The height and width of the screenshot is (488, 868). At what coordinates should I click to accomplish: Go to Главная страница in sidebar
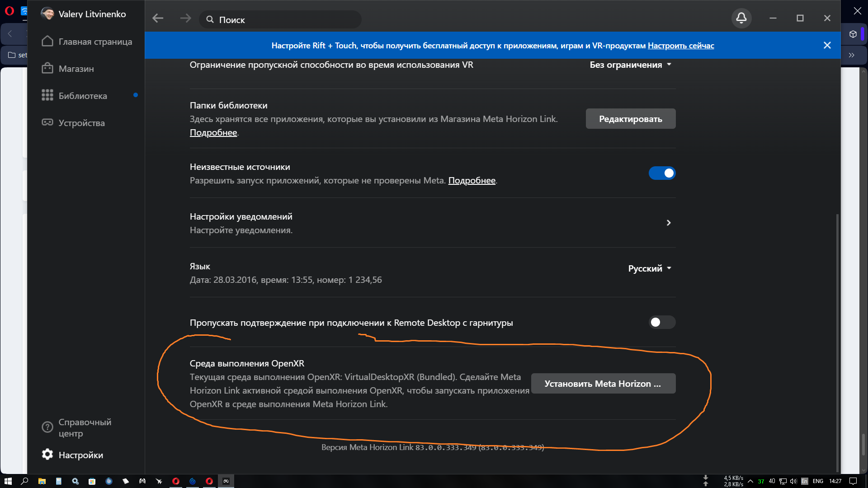tap(87, 42)
